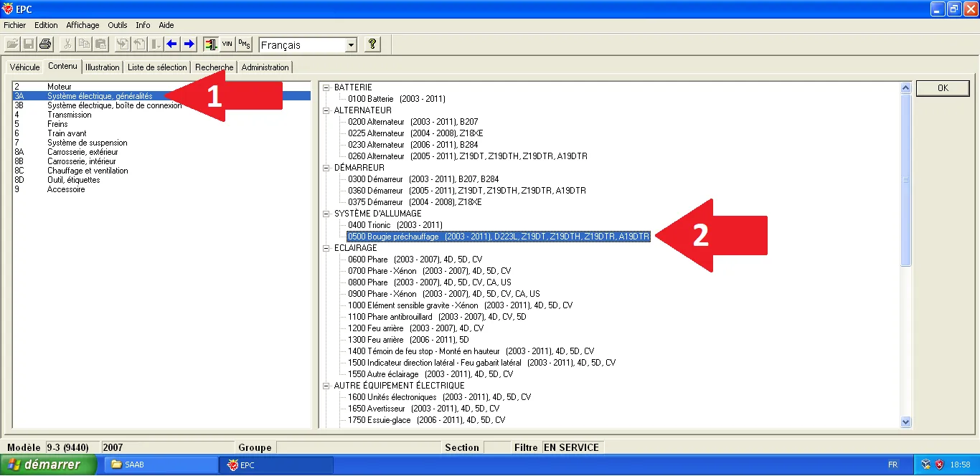Select Freins in the group list
The height and width of the screenshot is (476, 980).
coord(57,124)
